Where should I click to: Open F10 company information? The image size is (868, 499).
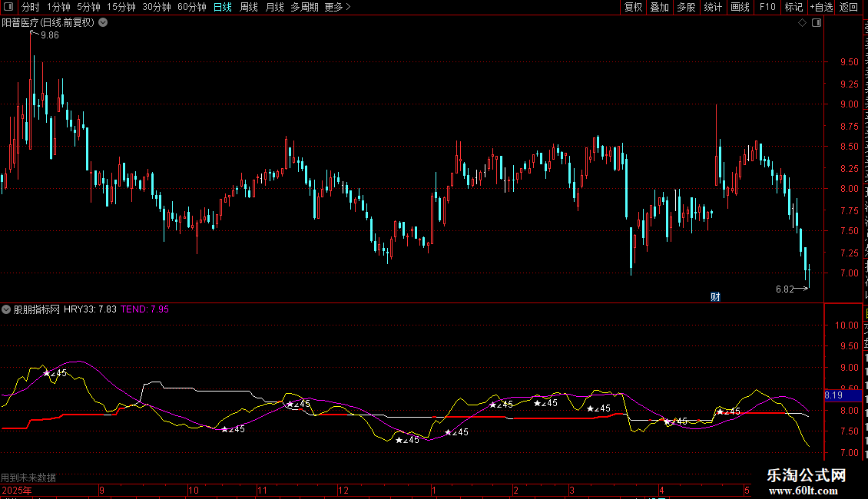click(767, 7)
